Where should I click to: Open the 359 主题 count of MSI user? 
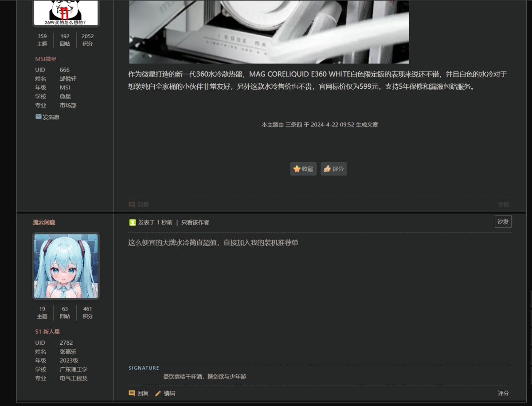tap(42, 40)
